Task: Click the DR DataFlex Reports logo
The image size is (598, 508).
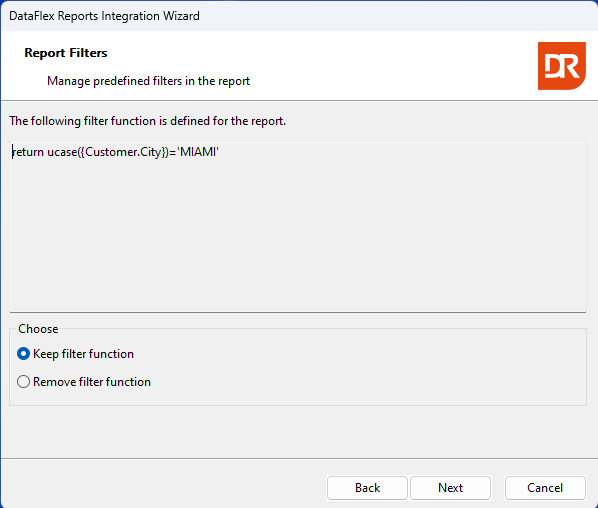Action: [562, 66]
